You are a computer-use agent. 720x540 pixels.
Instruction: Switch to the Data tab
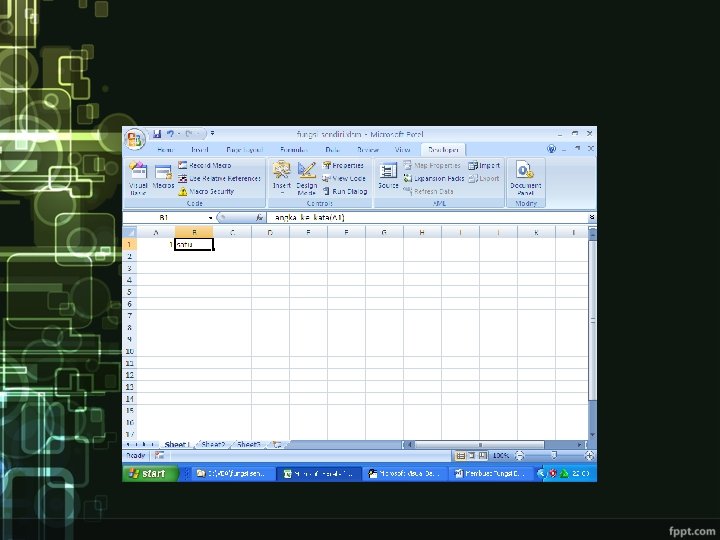click(332, 150)
